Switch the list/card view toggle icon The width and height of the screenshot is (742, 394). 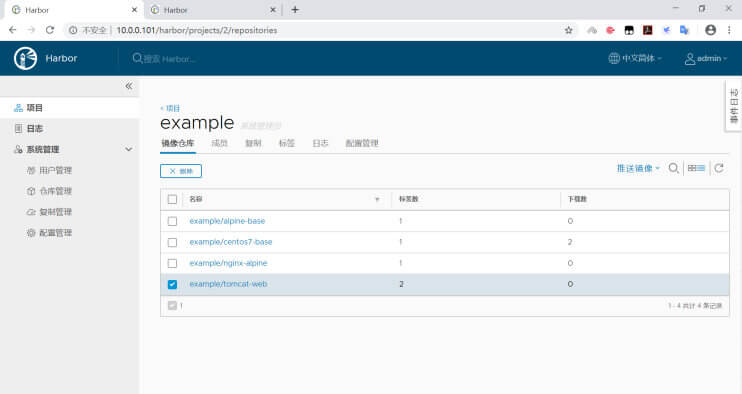(696, 168)
